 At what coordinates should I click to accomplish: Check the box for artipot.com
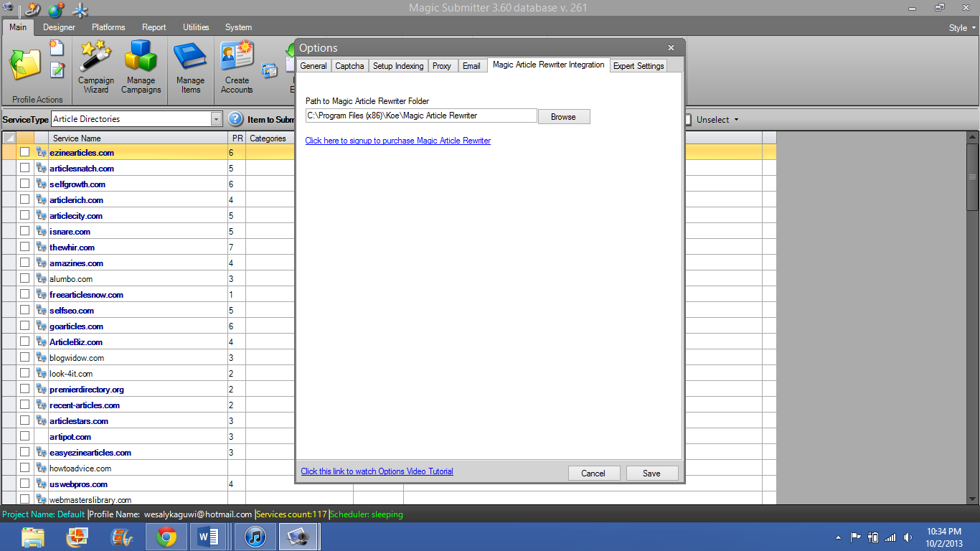(25, 436)
